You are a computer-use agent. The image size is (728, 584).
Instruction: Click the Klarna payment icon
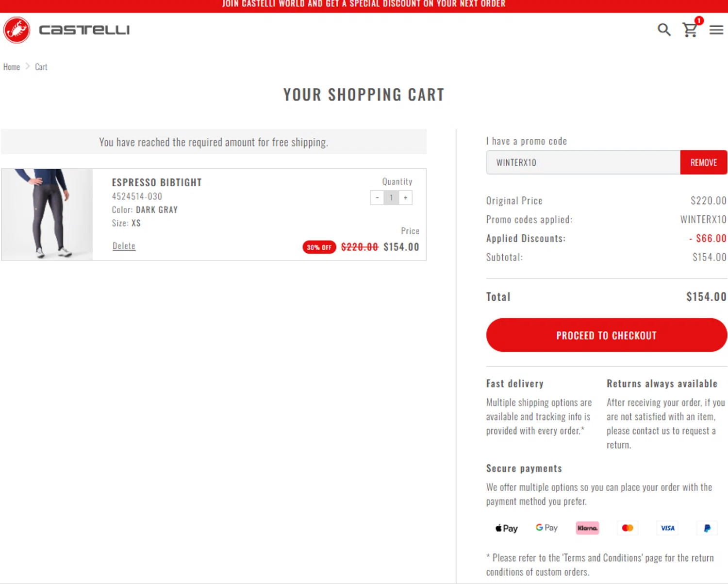point(587,528)
